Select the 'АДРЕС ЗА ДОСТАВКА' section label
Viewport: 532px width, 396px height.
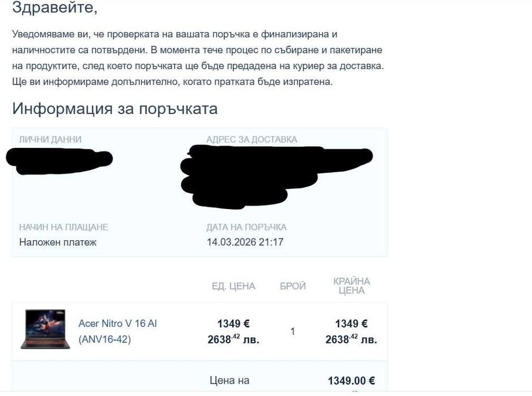[251, 139]
